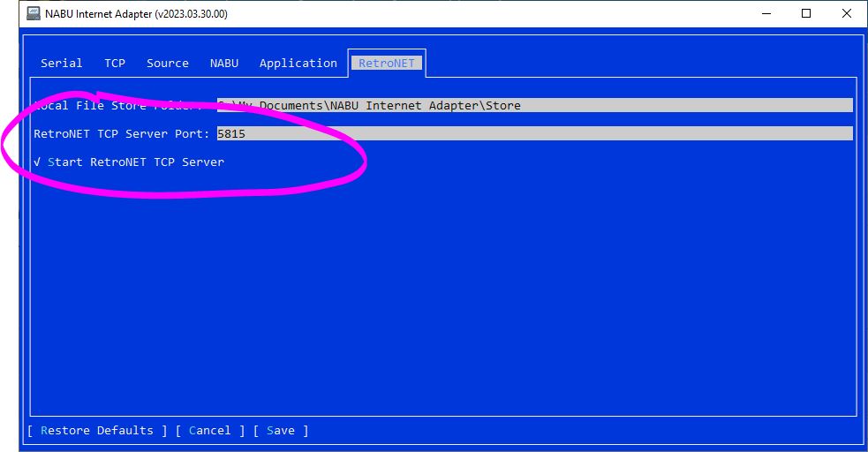Click Restore Defaults button
Screen dimensions: 868x452
point(97,431)
